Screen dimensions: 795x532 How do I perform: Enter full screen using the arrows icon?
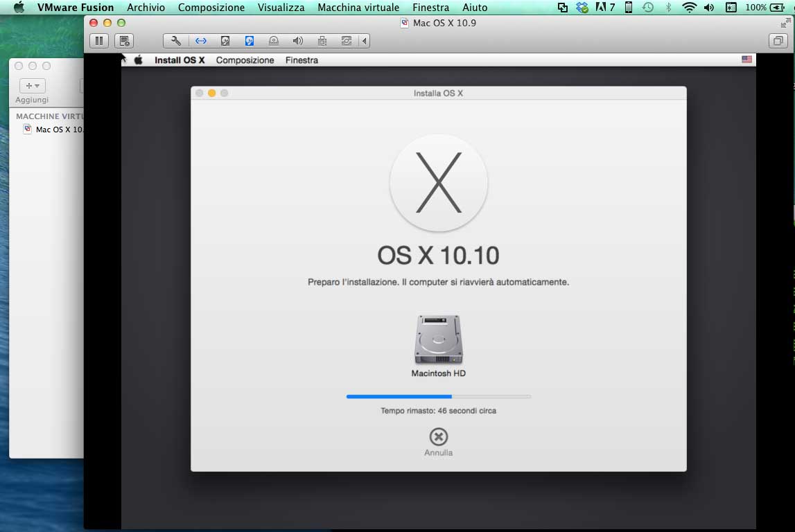click(785, 23)
